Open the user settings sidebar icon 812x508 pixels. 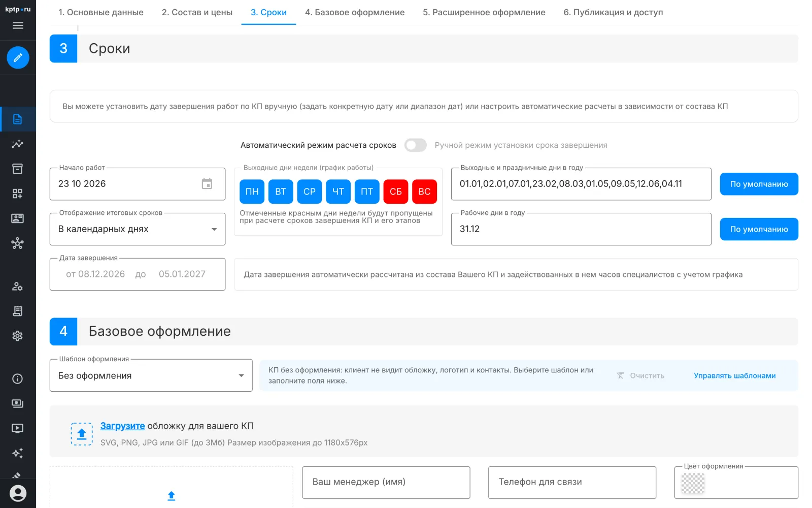pos(18,287)
